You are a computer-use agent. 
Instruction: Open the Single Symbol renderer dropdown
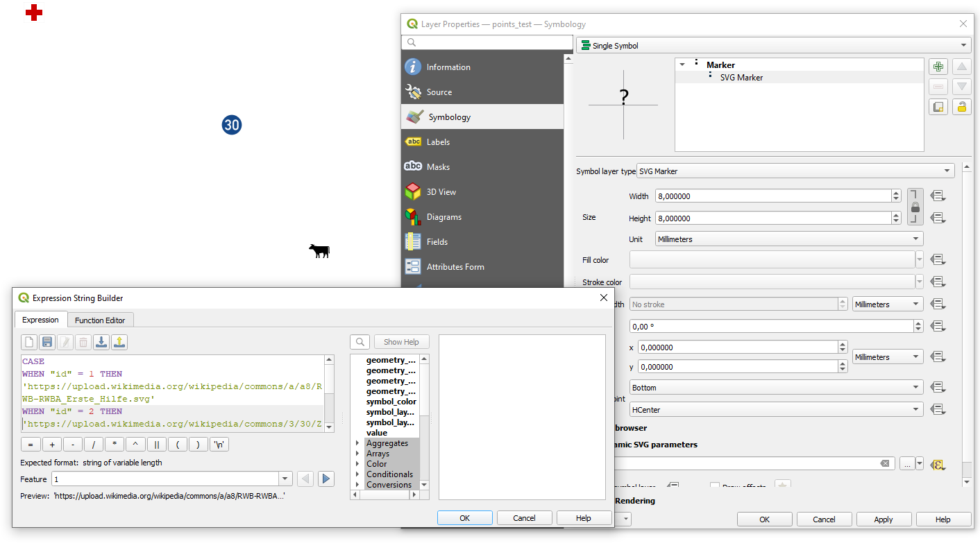point(773,46)
